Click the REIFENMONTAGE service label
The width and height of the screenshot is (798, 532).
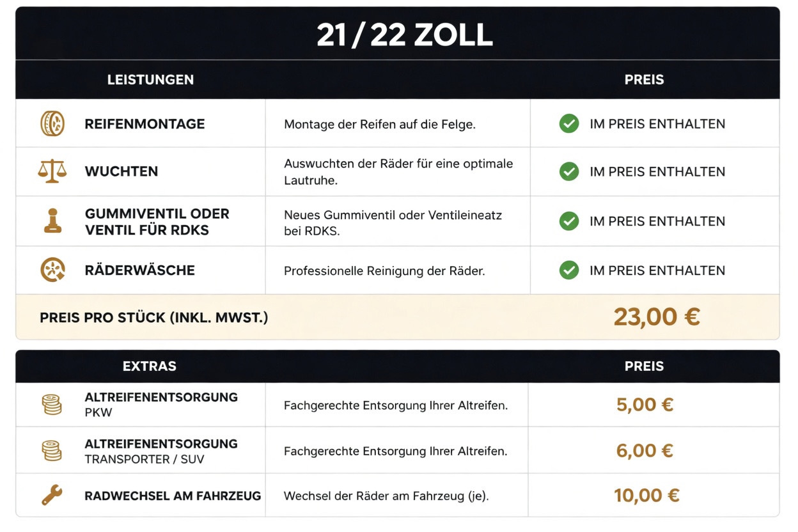(145, 124)
